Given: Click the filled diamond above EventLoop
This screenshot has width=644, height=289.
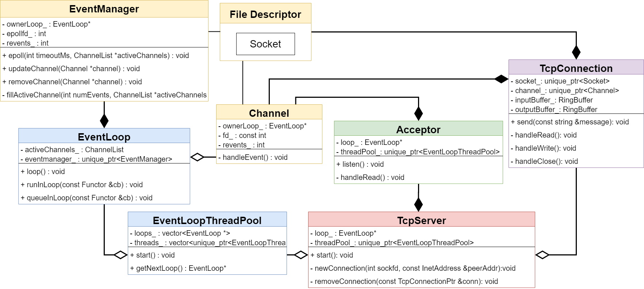Looking at the screenshot, I should pos(104,120).
